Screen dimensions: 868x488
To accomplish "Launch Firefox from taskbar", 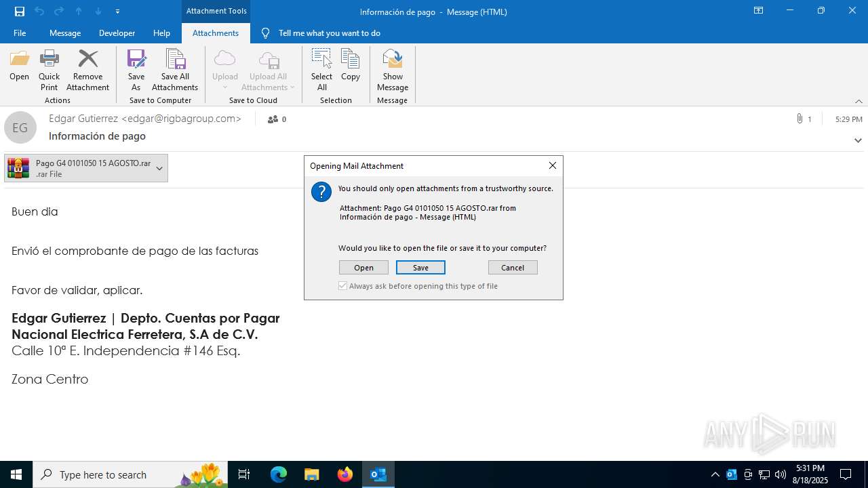I will pyautogui.click(x=345, y=474).
